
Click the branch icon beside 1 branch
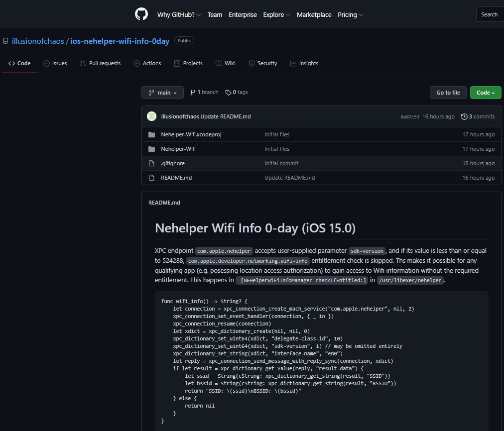(193, 93)
